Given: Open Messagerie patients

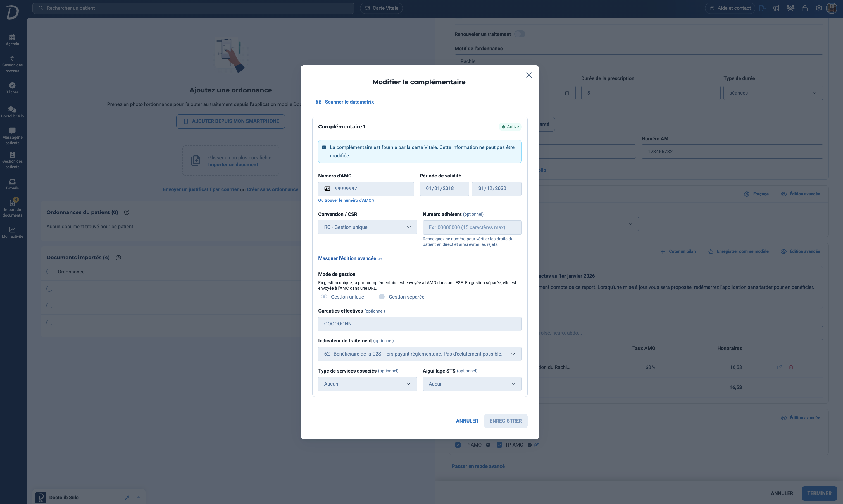Looking at the screenshot, I should [x=12, y=136].
